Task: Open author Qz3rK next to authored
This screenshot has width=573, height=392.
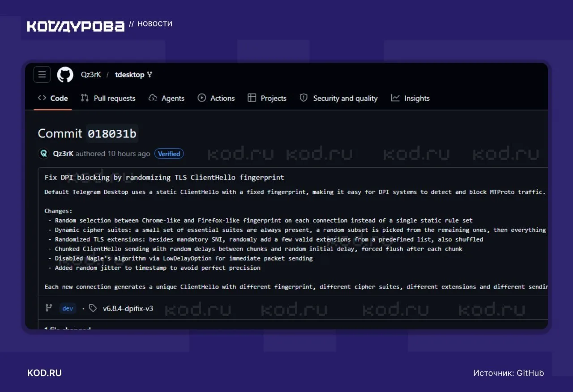Action: coord(63,153)
